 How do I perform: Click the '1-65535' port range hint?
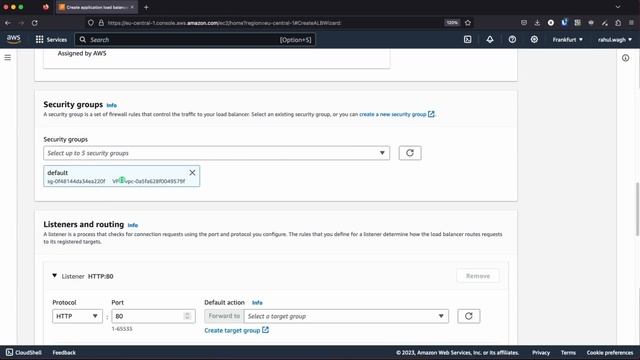(122, 329)
